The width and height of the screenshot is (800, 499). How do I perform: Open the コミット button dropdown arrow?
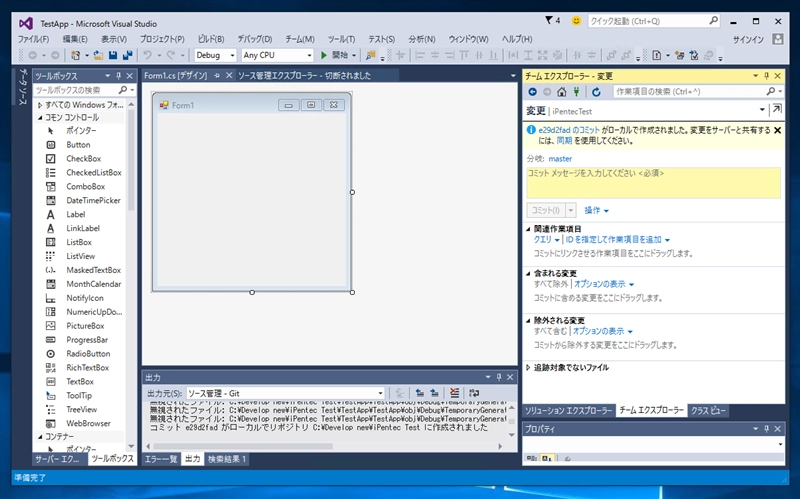pyautogui.click(x=571, y=210)
